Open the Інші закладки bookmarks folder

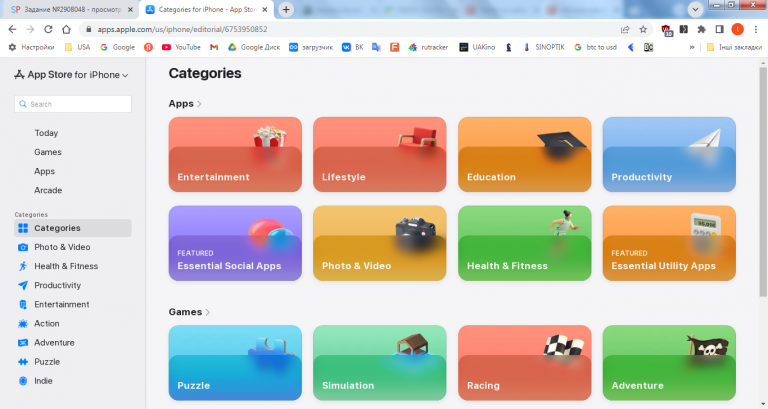point(734,47)
